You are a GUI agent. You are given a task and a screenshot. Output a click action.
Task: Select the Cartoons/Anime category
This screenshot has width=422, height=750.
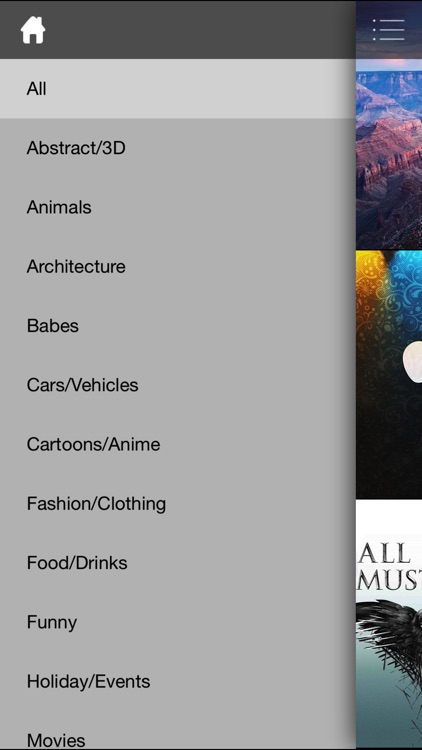coord(178,445)
